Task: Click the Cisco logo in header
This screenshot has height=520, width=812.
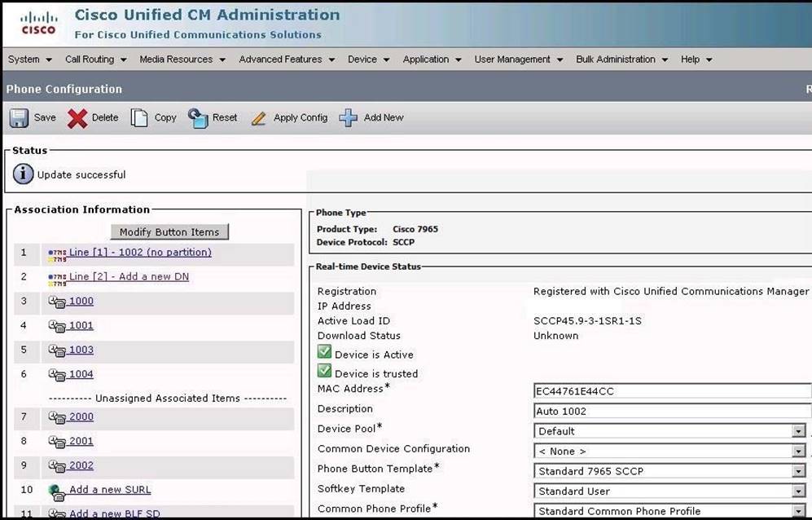Action: tap(38, 23)
